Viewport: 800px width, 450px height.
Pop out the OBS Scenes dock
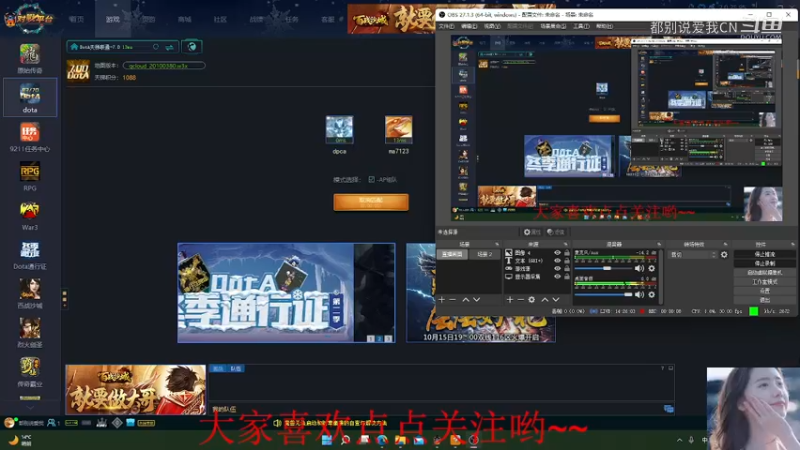497,244
